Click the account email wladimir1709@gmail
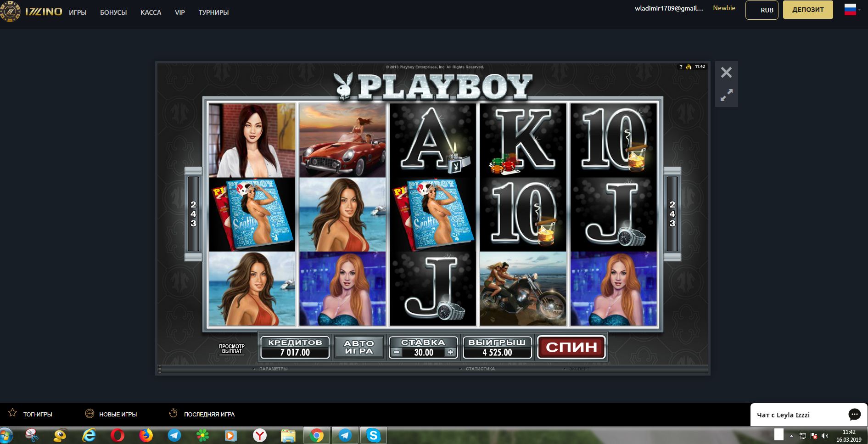The image size is (868, 444). (x=669, y=8)
